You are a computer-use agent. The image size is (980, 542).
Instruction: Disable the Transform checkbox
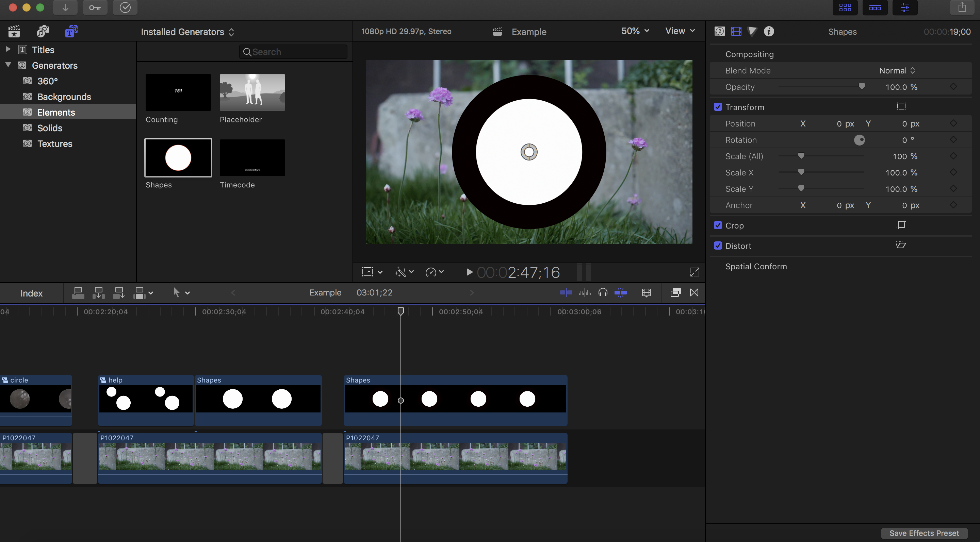coord(718,107)
